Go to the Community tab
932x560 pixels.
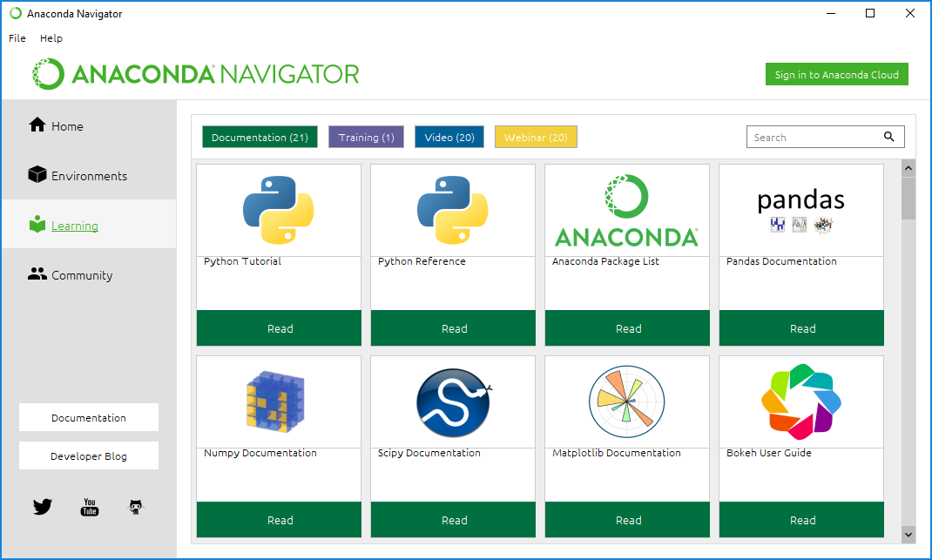[82, 275]
